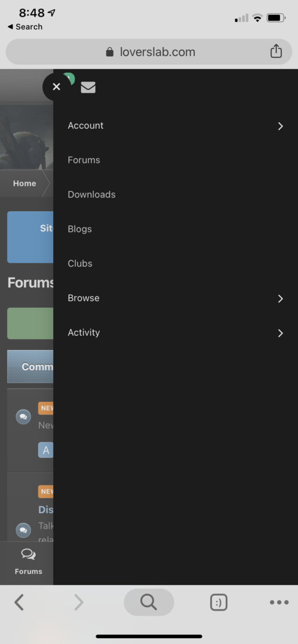
Task: Tap the browser back arrow
Action: [19, 602]
